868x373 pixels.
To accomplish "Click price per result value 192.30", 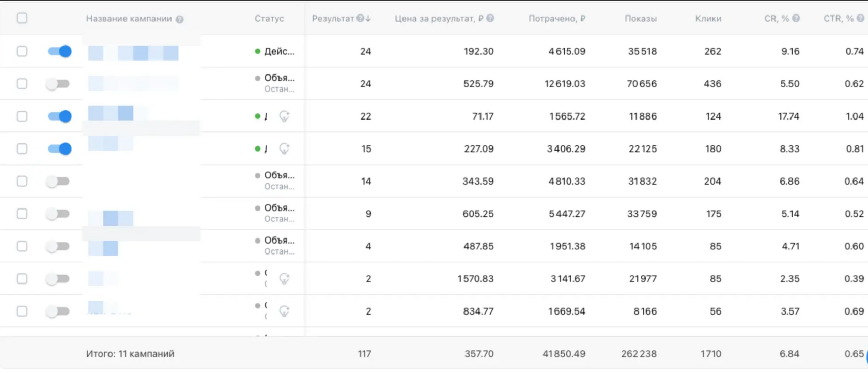I will tap(478, 51).
